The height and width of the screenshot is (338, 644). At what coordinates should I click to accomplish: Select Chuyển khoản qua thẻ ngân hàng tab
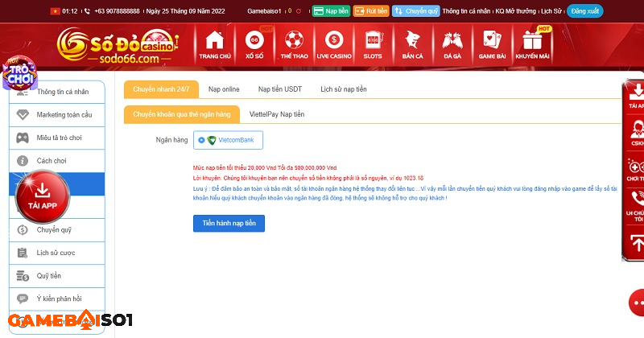(x=182, y=114)
